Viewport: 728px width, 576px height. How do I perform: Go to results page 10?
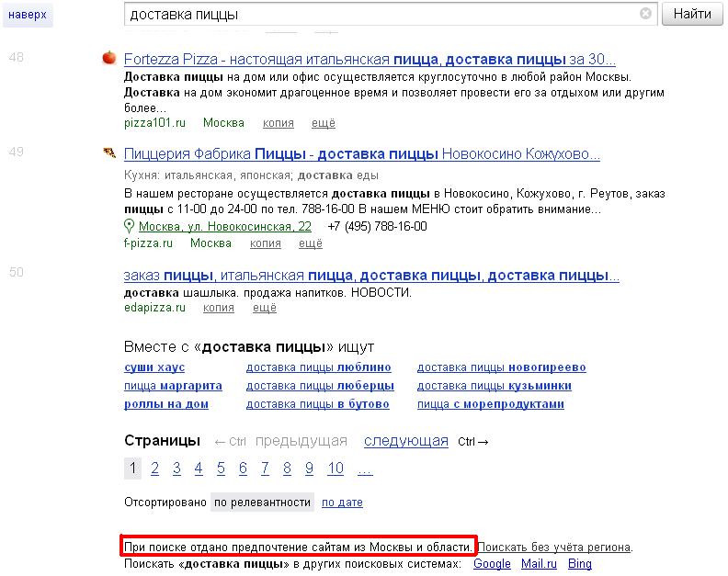click(336, 469)
